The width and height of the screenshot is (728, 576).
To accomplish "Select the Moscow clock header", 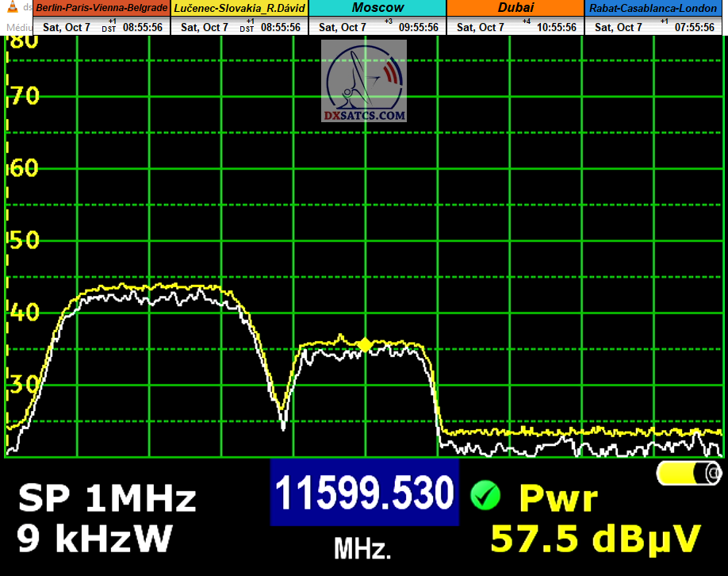I will (377, 8).
